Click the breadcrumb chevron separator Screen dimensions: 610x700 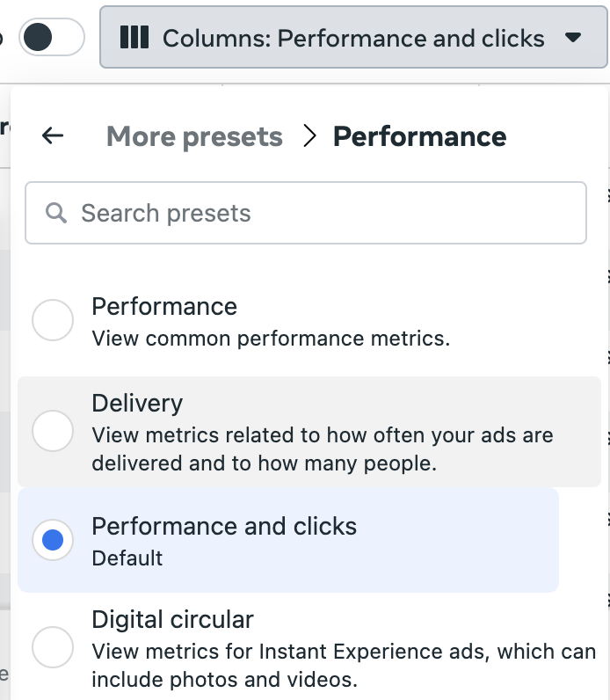pos(309,135)
